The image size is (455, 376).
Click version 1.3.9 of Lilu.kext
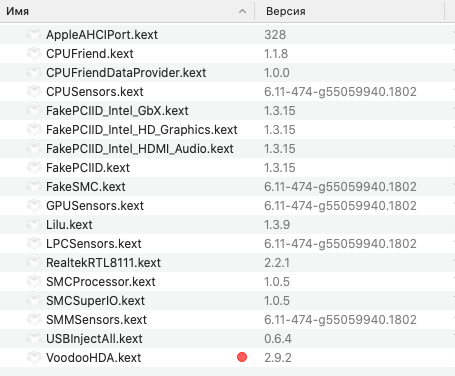click(277, 225)
